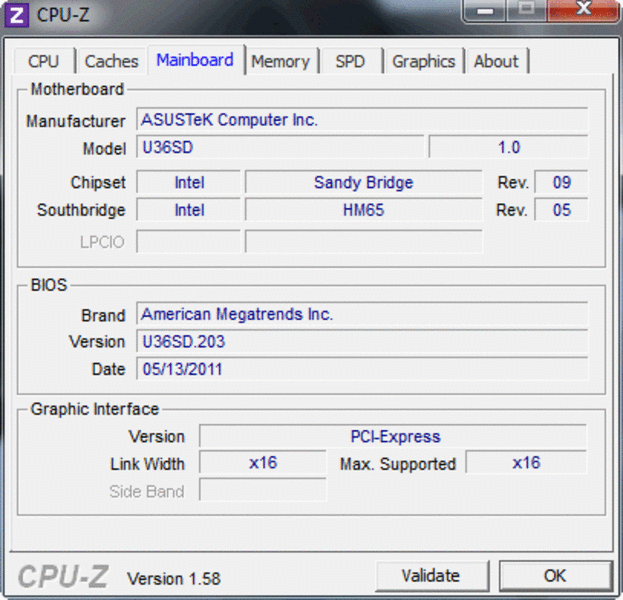
Task: Click the Motherboard group title
Action: pyautogui.click(x=77, y=89)
